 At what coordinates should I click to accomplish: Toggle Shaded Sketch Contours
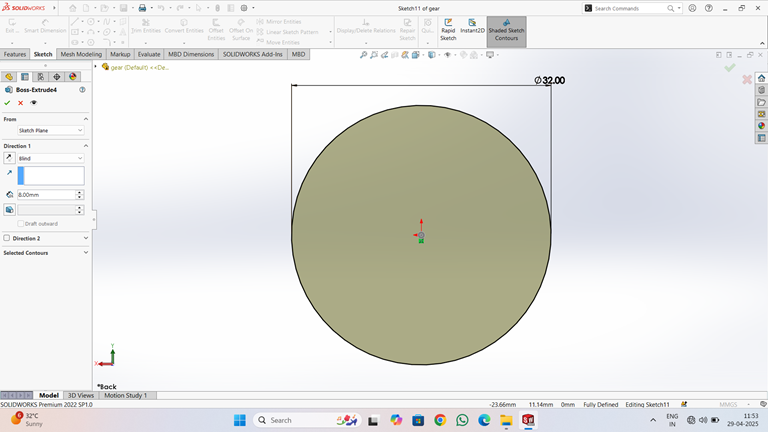tap(506, 30)
